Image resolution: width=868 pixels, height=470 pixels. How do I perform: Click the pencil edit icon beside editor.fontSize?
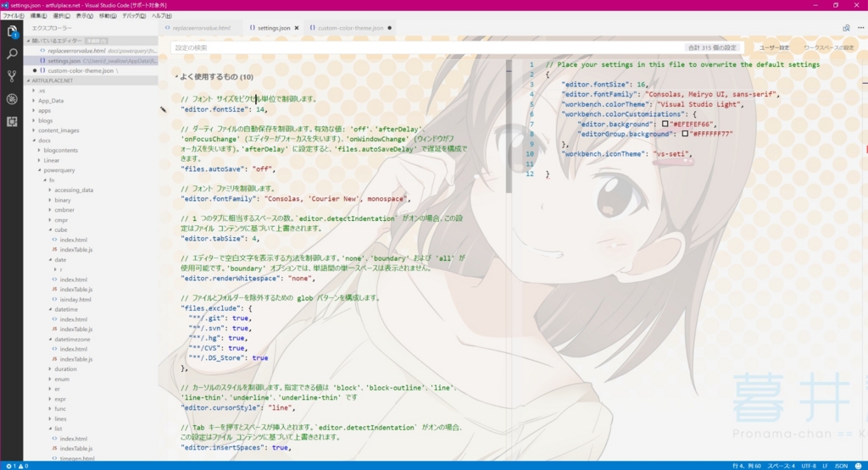[164, 109]
